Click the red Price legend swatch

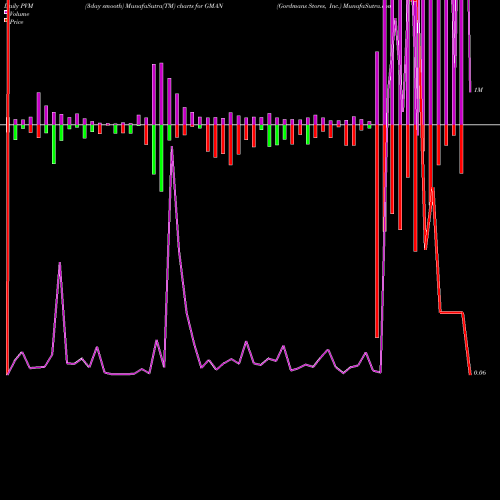[x=6, y=20]
